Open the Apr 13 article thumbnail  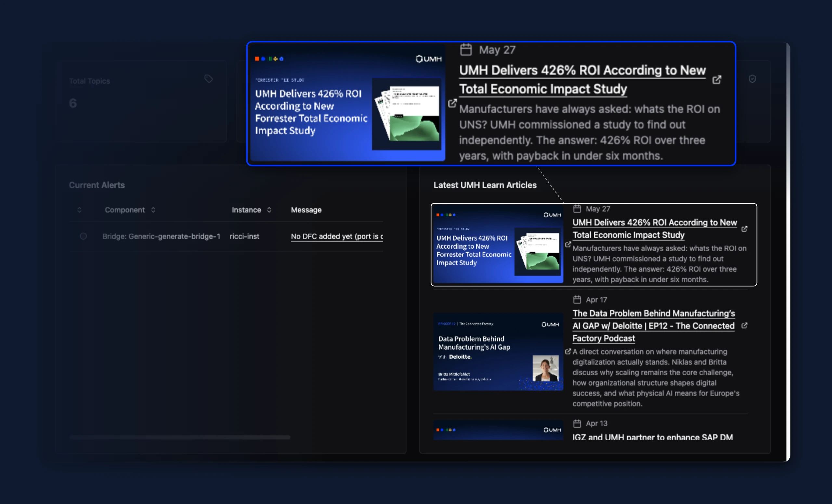click(x=498, y=430)
